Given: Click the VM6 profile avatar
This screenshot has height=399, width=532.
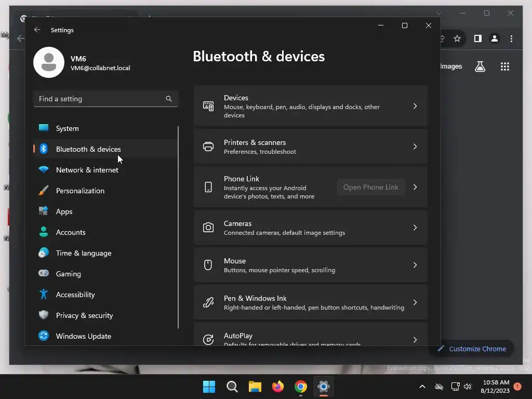Looking at the screenshot, I should tap(49, 62).
